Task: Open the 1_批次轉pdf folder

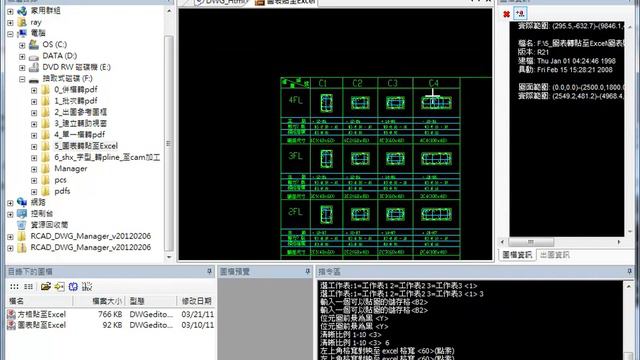Action: [x=76, y=101]
